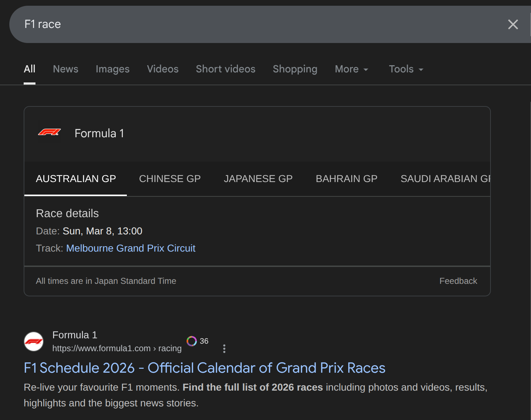Show the Japanese GP race details
This screenshot has height=420, width=531.
[x=258, y=179]
